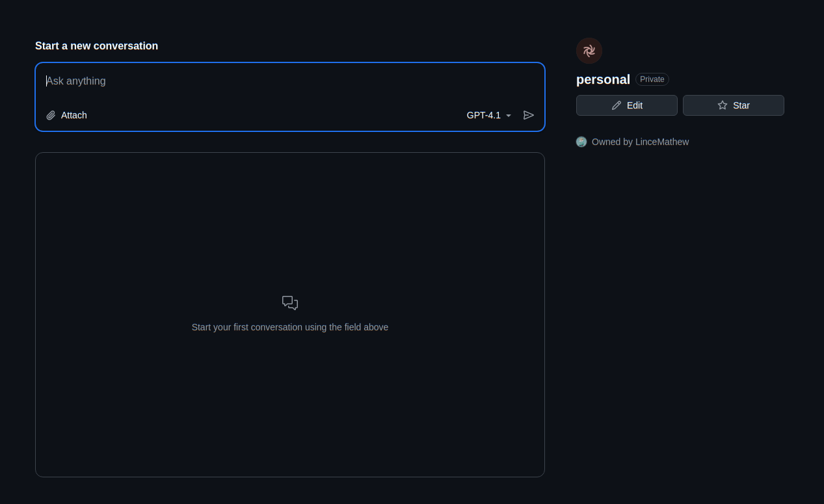Click the conversation bubbles icon
The height and width of the screenshot is (504, 824).
[290, 303]
